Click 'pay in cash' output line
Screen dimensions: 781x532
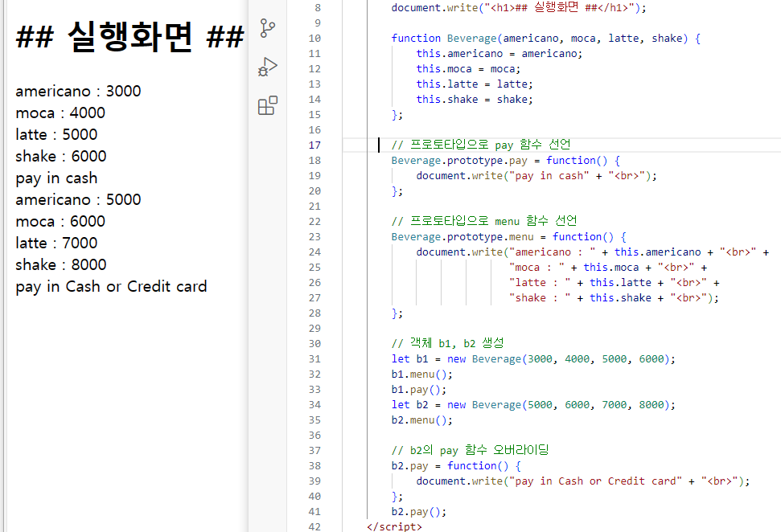pos(56,178)
